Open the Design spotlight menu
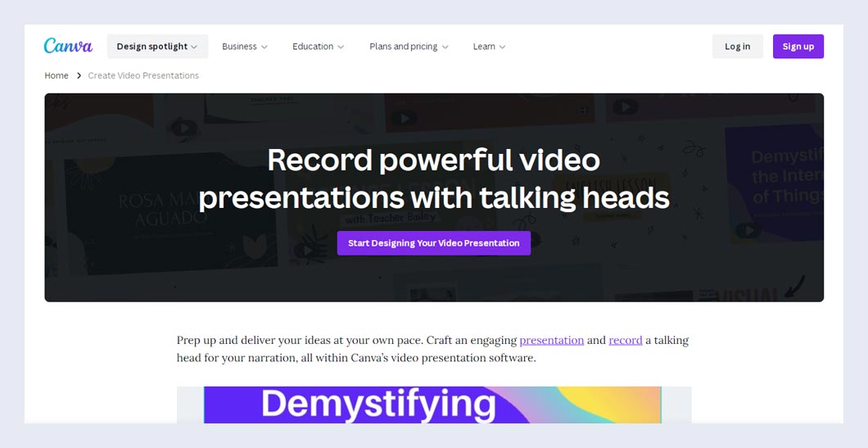The width and height of the screenshot is (868, 448). click(x=157, y=47)
